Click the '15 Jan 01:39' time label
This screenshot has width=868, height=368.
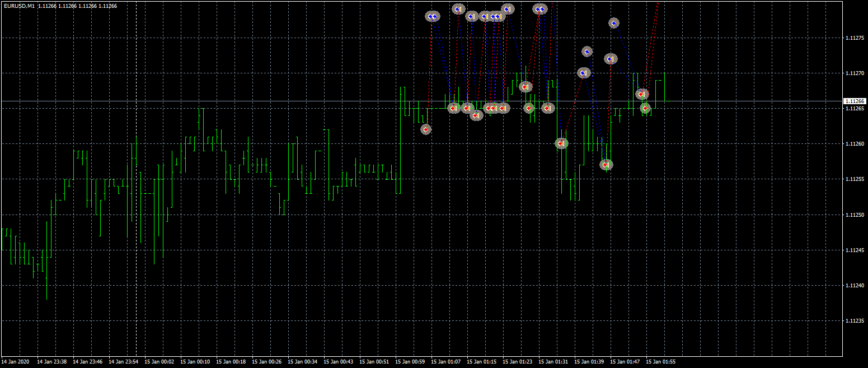589,362
